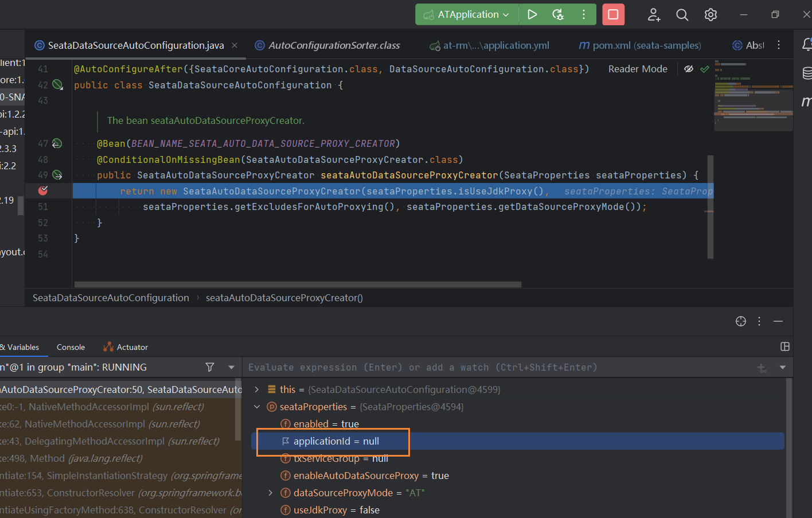Viewport: 812px width, 518px height.
Task: Select dataSourceProxyMode = "AT" field
Action: 353,493
